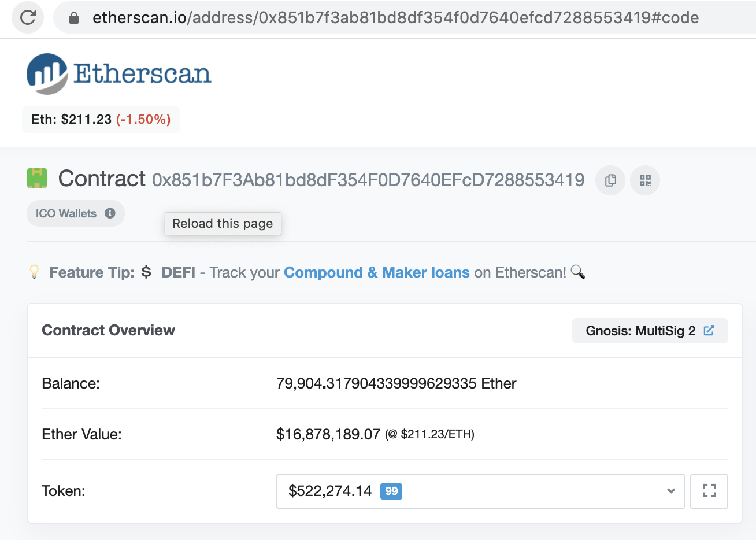
Task: Focus the etherscan.io address bar URL
Action: pos(395,18)
